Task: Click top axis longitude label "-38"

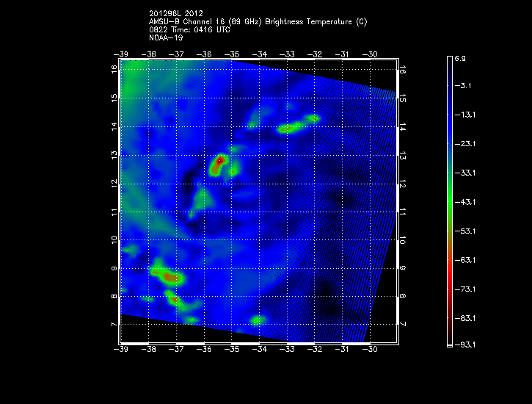Action: (149, 54)
